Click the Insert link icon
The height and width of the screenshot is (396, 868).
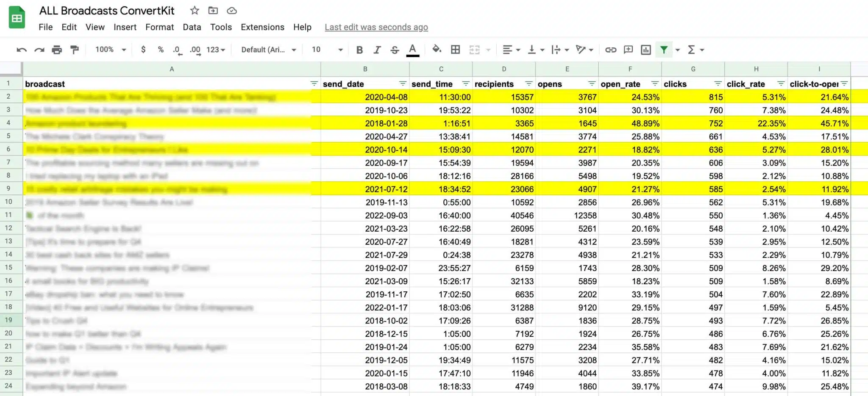610,50
